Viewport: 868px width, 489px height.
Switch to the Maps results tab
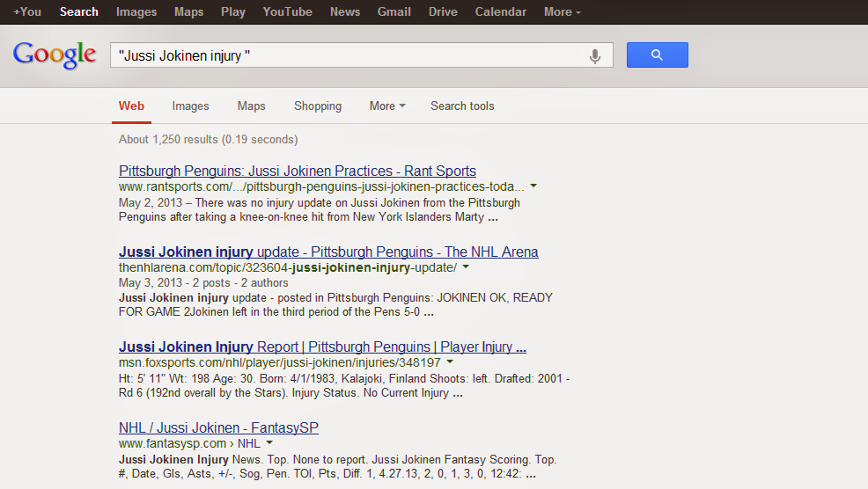251,106
